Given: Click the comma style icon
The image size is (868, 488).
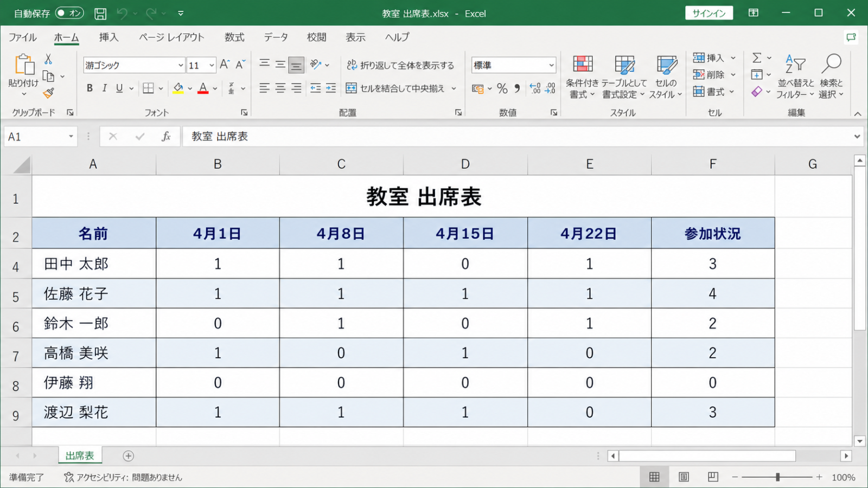Looking at the screenshot, I should point(517,88).
